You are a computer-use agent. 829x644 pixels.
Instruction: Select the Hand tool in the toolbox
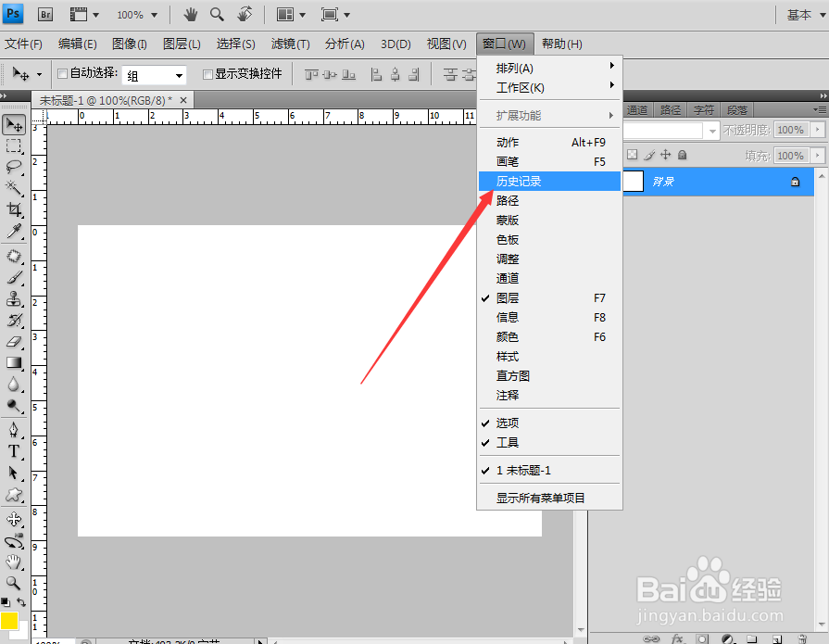click(14, 562)
